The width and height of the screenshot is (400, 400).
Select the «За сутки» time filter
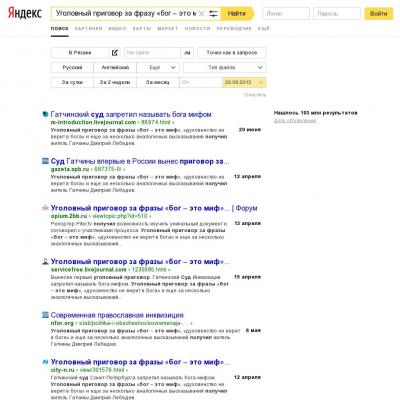(x=72, y=82)
